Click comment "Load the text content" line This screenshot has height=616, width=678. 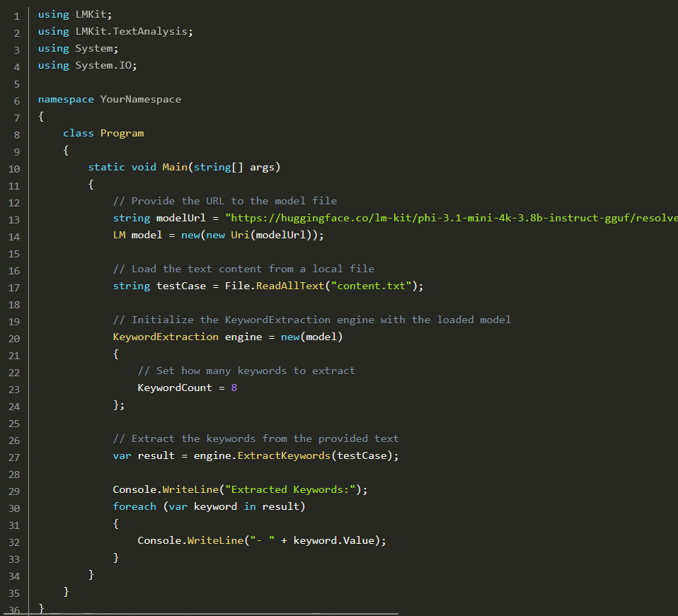point(243,269)
